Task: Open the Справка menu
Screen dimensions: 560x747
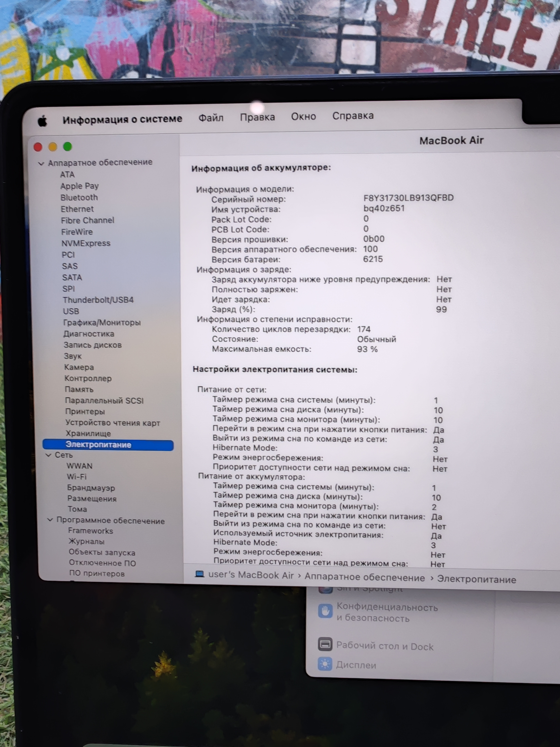Action: 353,116
